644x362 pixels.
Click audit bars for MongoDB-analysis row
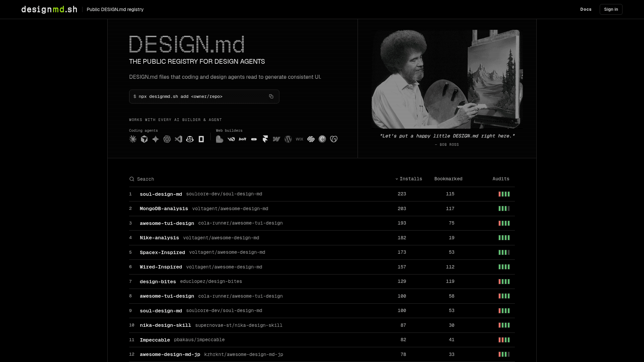(504, 208)
